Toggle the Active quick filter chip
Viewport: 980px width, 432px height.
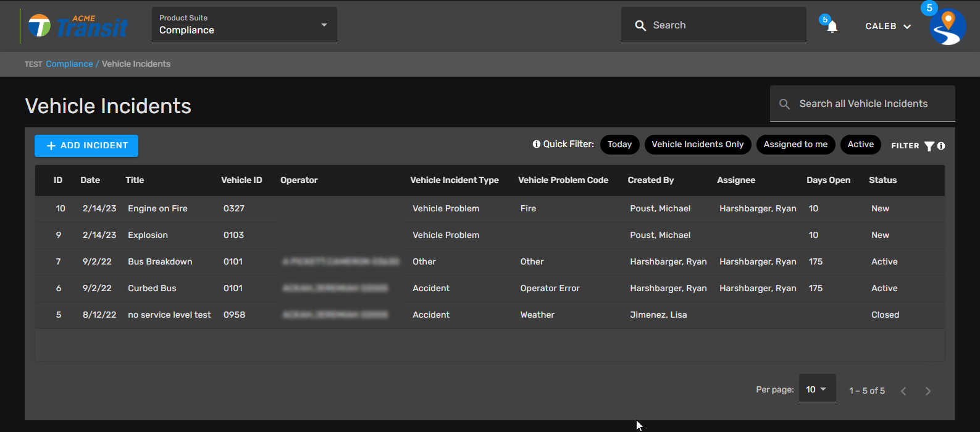860,144
